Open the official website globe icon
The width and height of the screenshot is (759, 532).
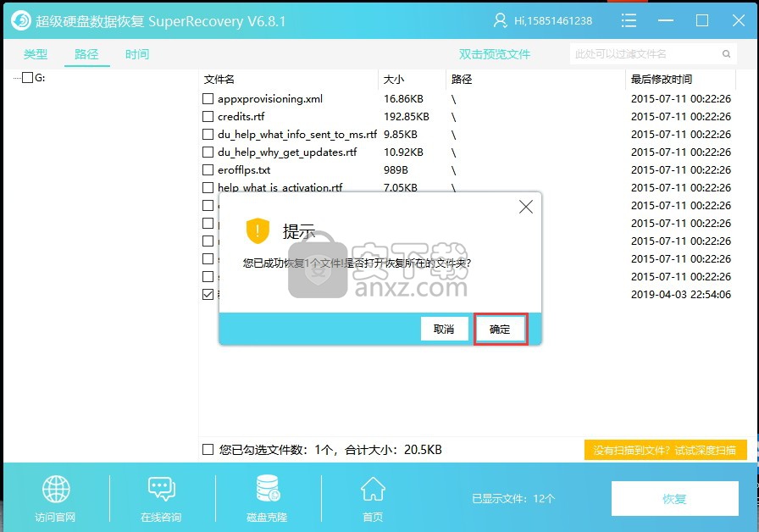pyautogui.click(x=56, y=489)
